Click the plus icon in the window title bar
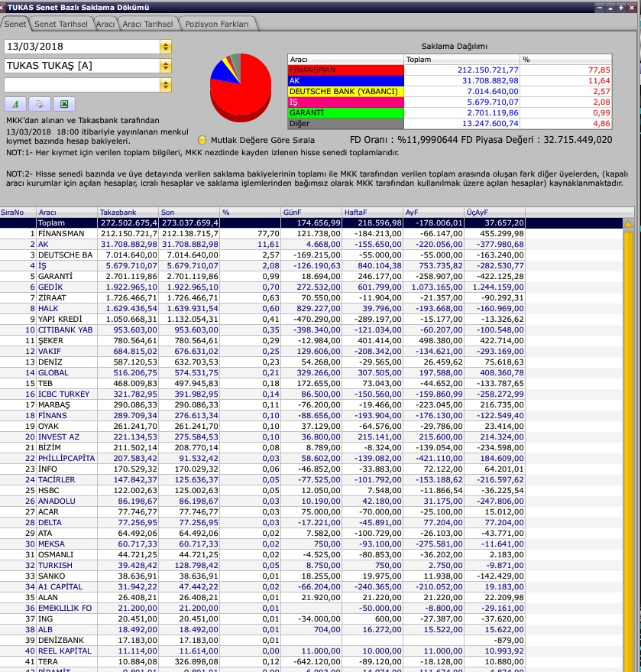 pyautogui.click(x=621, y=8)
